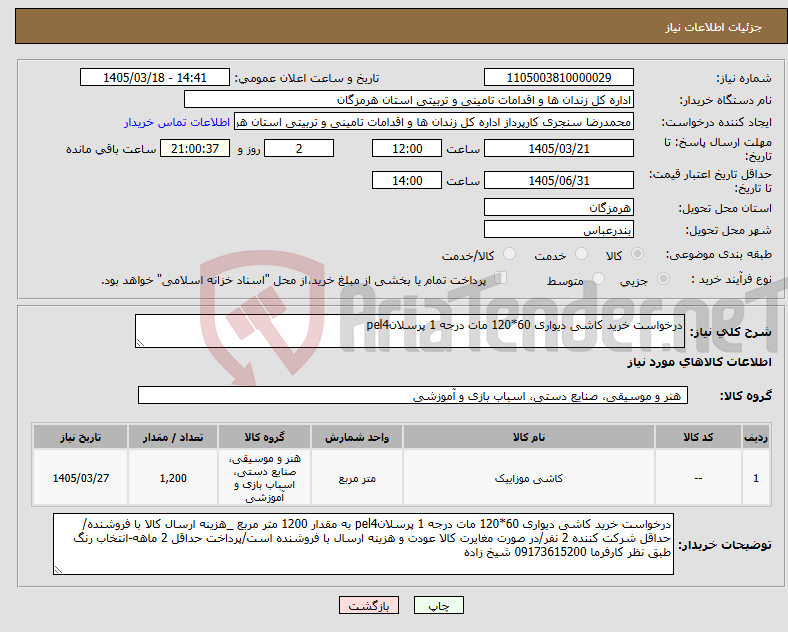Click the توضیحات خریدار text area
Screen dimensions: 788x632
(363, 544)
